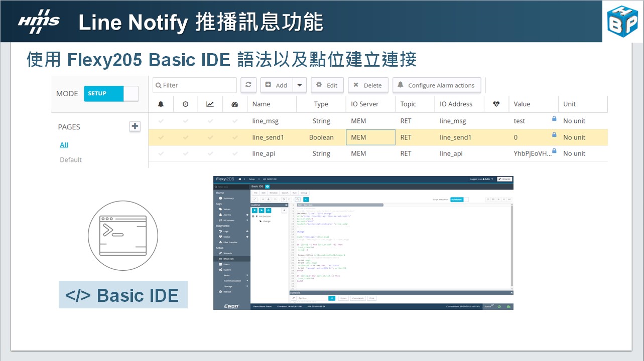Toggle historical logging checkmark for line_msg
The height and width of the screenshot is (361, 644).
pyautogui.click(x=186, y=121)
